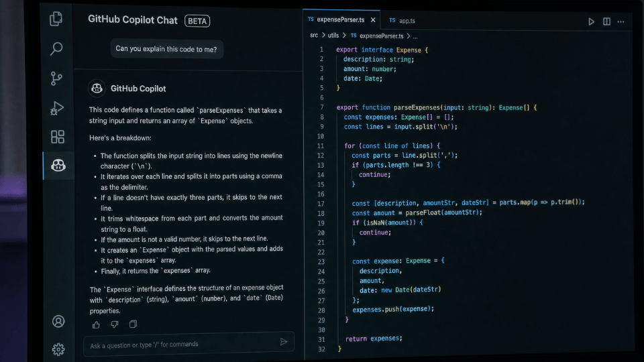Click the 'if (isNaN(amount))' line

387,223
